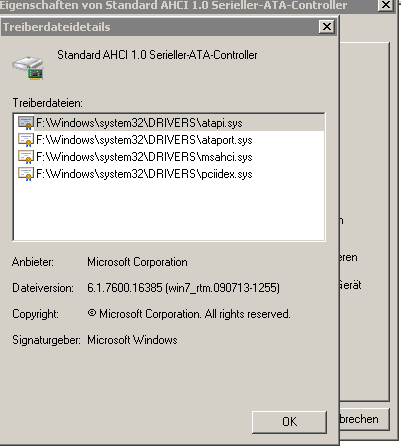This screenshot has width=401, height=448.
Task: Click empty space in the Treiberdateien list
Action: (x=169, y=210)
